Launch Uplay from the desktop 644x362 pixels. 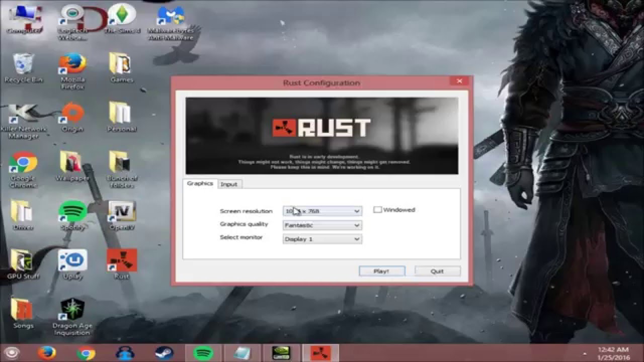coord(73,264)
